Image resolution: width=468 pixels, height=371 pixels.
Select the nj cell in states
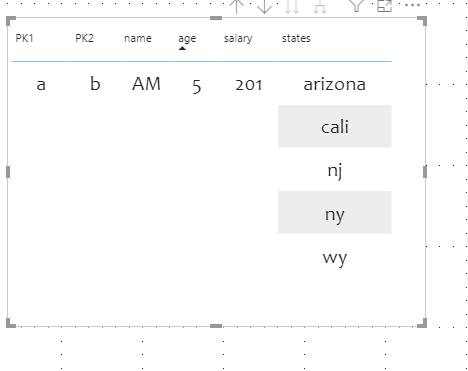335,169
